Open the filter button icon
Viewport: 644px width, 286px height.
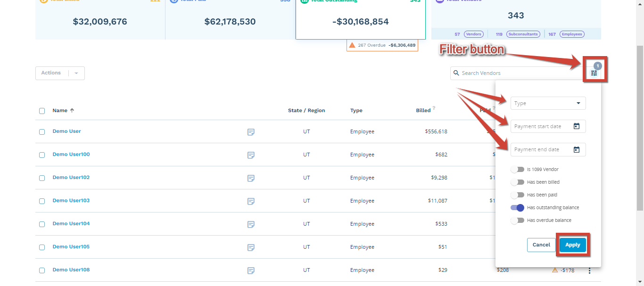594,73
